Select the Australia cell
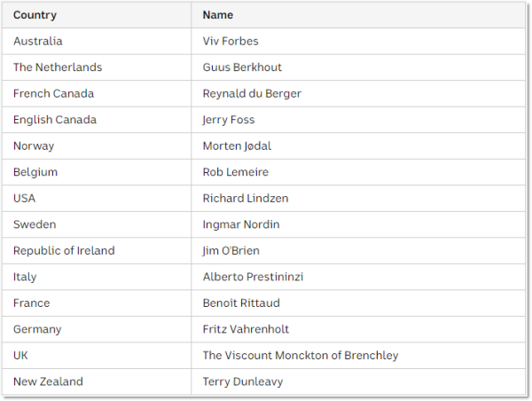 tap(38, 41)
